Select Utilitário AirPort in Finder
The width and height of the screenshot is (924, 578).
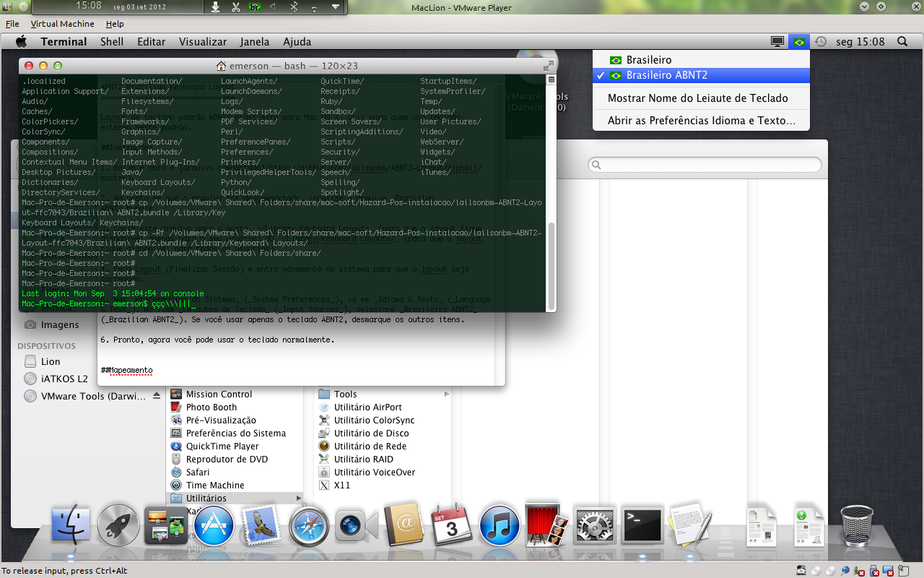[x=367, y=407]
